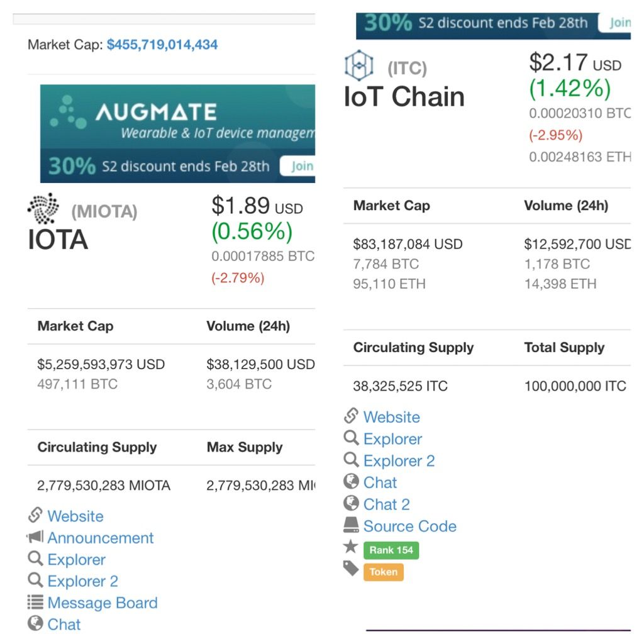
Task: Click the IOTA coin logo icon
Action: [43, 209]
